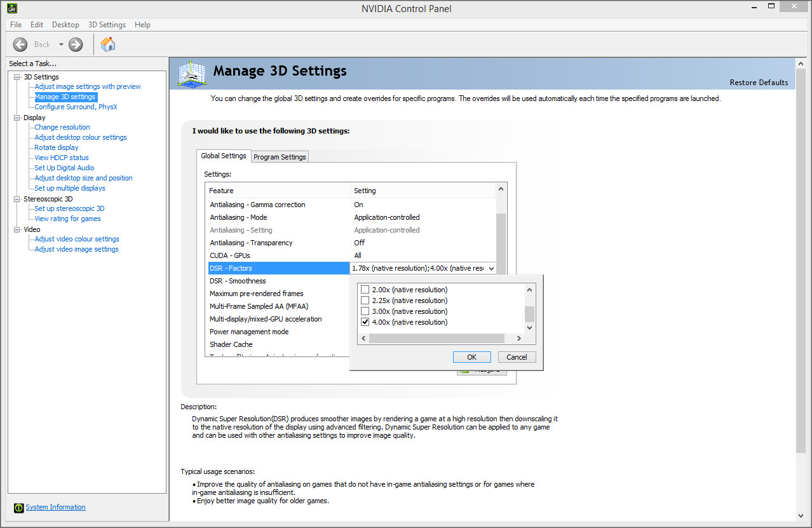Image resolution: width=812 pixels, height=528 pixels.
Task: Check the 2.25x native resolution box
Action: (x=365, y=301)
